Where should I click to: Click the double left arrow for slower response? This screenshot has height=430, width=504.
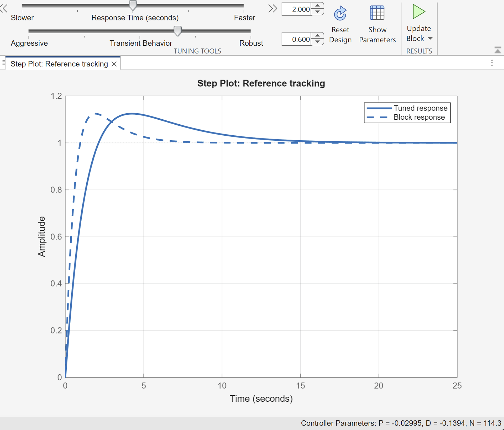click(4, 9)
